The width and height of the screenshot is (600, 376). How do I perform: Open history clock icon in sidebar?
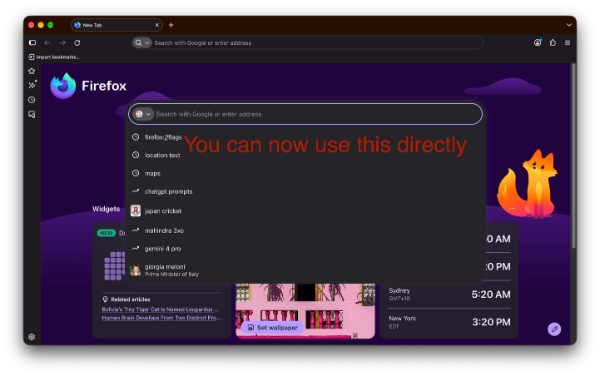(32, 100)
